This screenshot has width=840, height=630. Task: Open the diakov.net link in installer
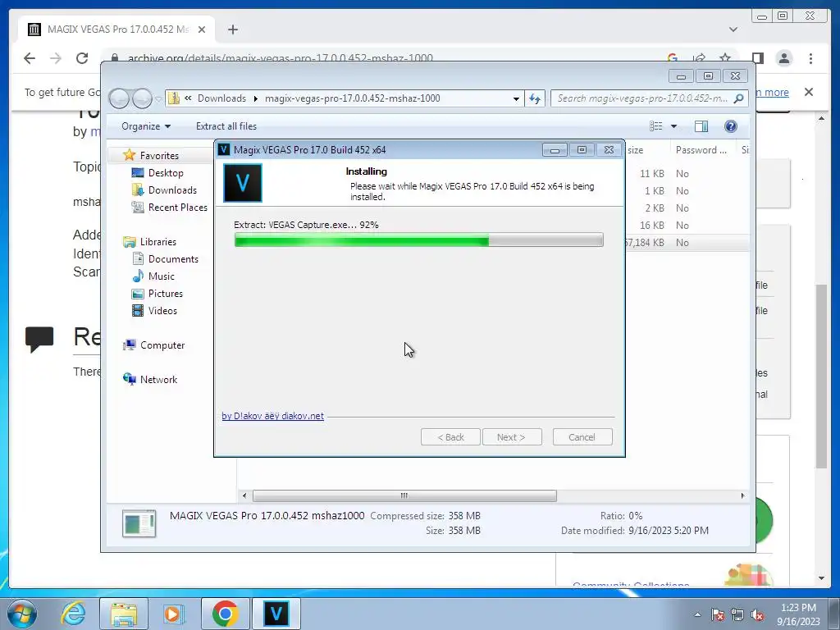click(272, 416)
